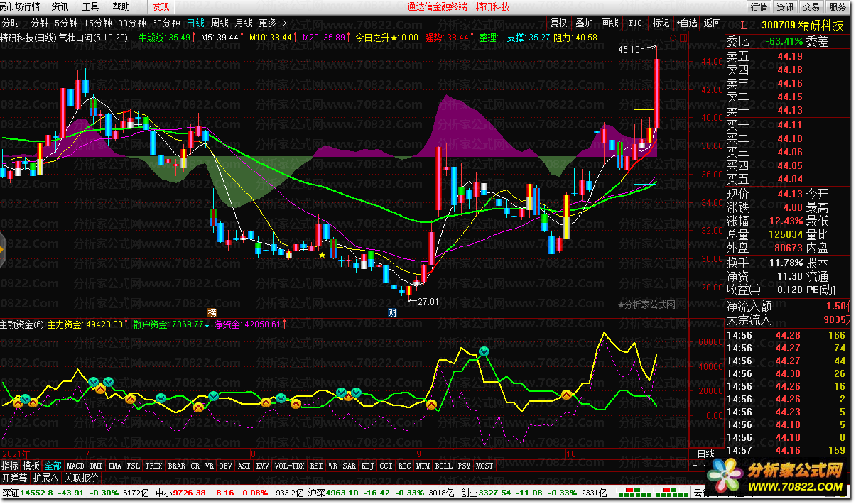Screen dimensions: 856x504
Task: Switch to 1分钟 period
Action: click(36, 23)
